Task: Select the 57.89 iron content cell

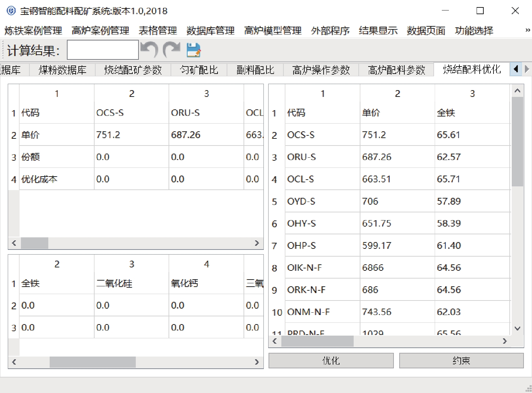Action: click(x=472, y=201)
